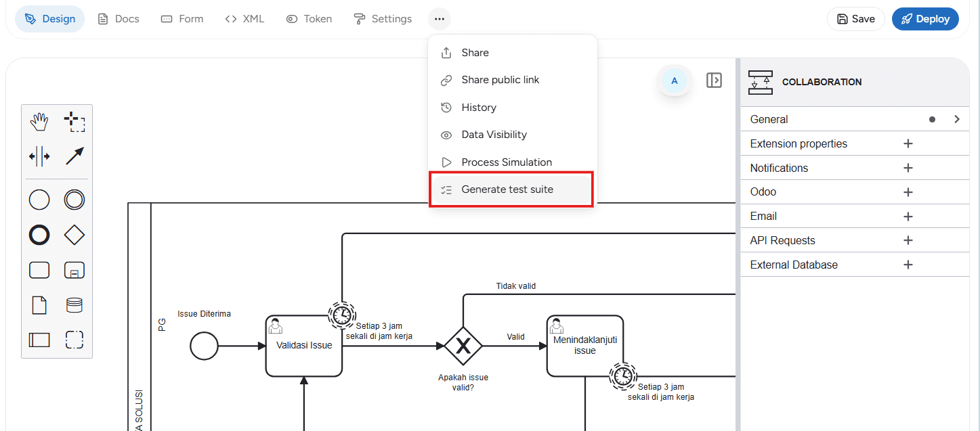
Task: Deploy the process
Action: 925,19
